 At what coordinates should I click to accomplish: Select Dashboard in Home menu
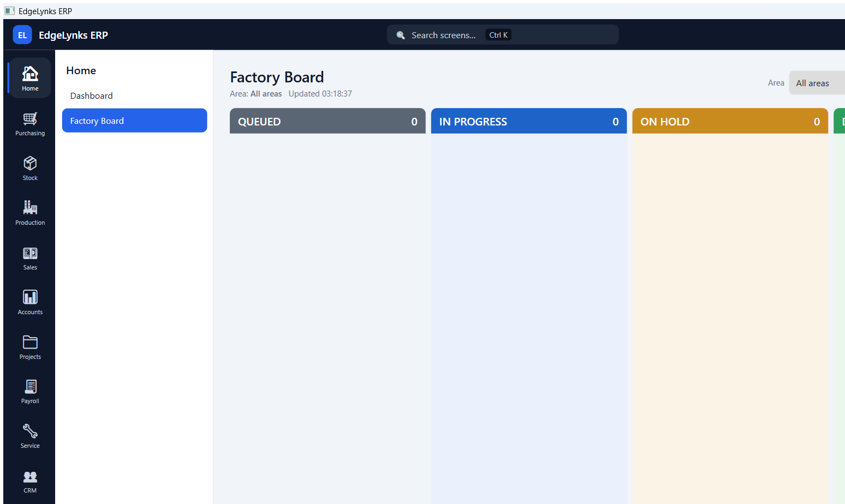(x=134, y=95)
